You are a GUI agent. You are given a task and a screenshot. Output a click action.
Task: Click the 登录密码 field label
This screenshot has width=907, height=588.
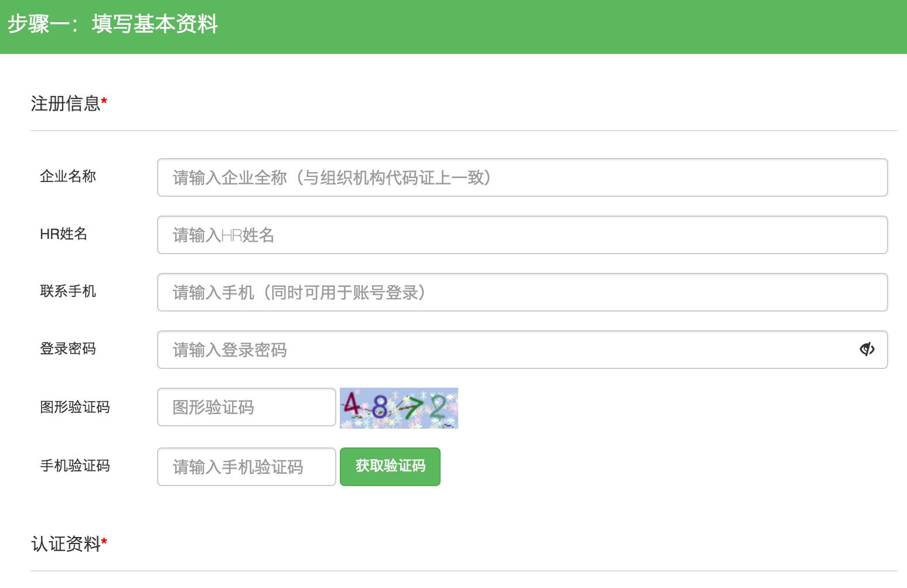pyautogui.click(x=68, y=348)
